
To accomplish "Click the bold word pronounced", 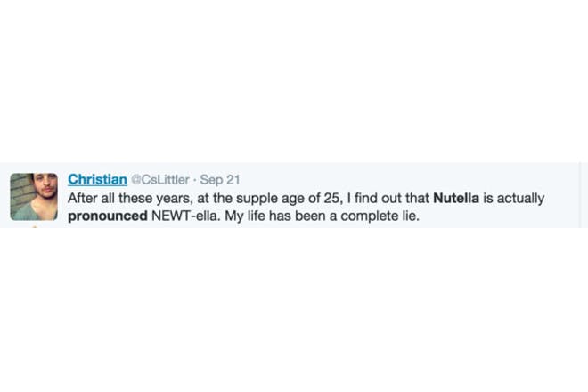I will click(108, 216).
